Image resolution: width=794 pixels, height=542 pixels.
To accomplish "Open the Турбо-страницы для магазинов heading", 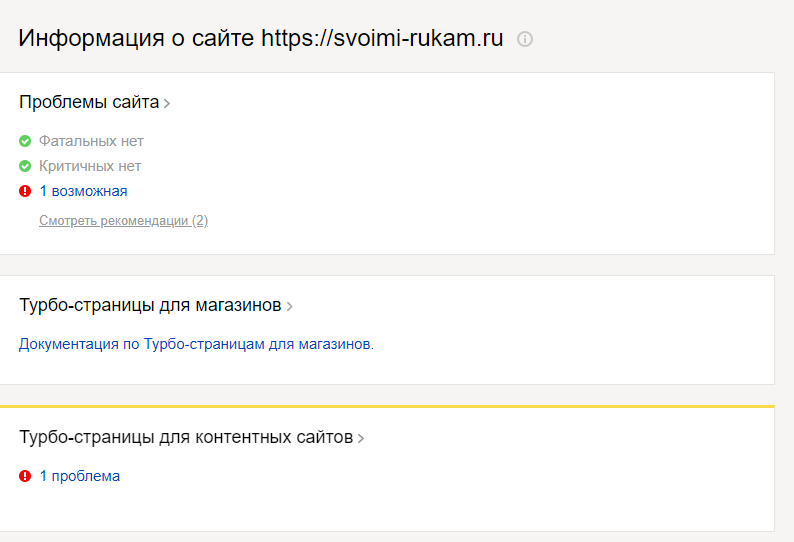I will click(x=150, y=305).
